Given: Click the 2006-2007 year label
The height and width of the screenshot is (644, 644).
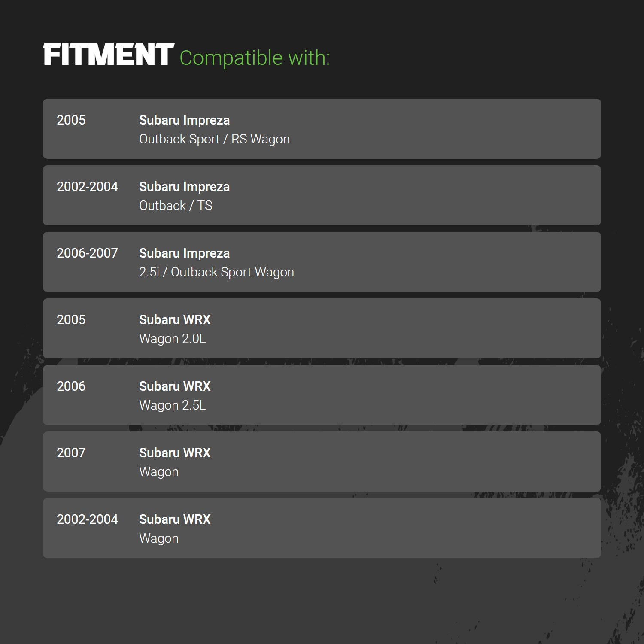Looking at the screenshot, I should tap(87, 253).
